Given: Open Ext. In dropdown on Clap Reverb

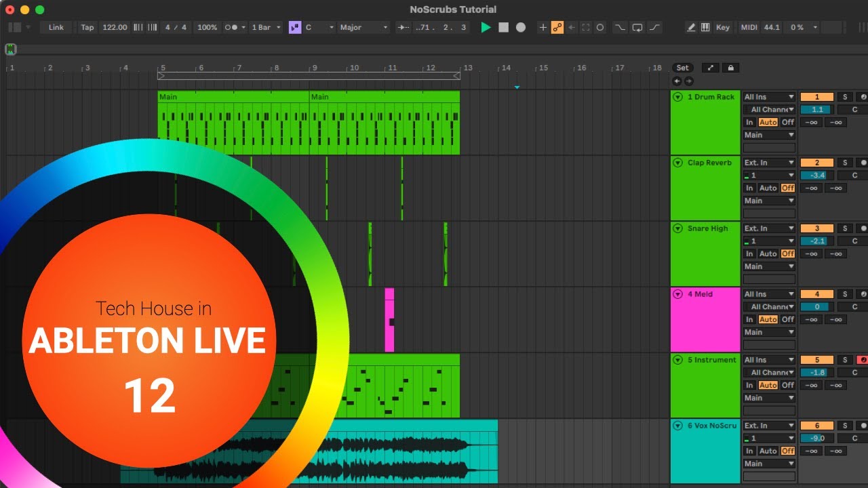Looking at the screenshot, I should click(x=769, y=163).
